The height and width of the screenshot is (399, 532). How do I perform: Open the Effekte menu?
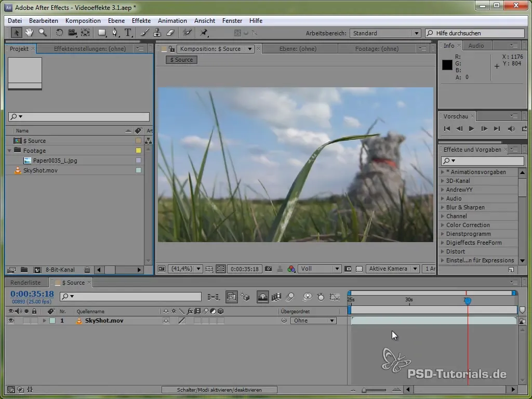(x=141, y=21)
